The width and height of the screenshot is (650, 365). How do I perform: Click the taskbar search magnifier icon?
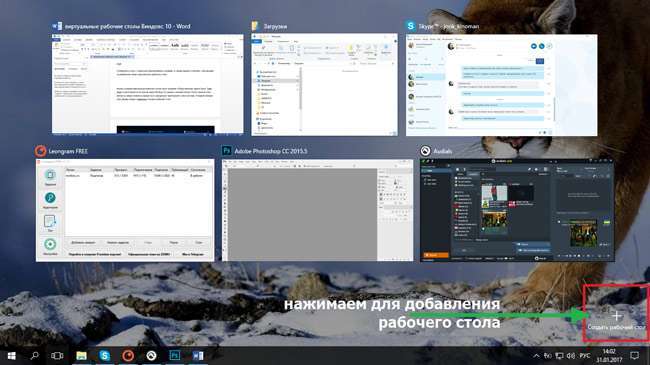point(35,356)
